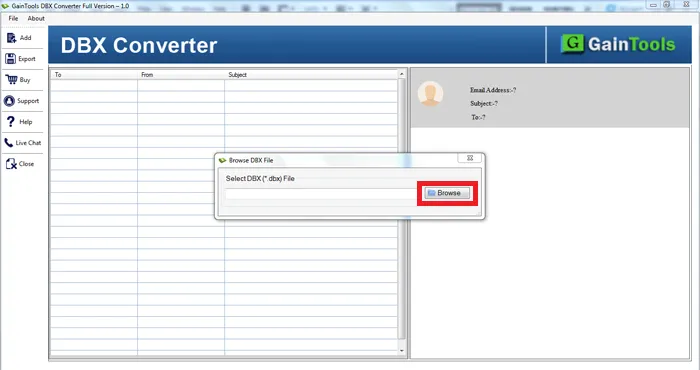Click the Email Address label in preview
The image size is (700, 370).
click(493, 90)
